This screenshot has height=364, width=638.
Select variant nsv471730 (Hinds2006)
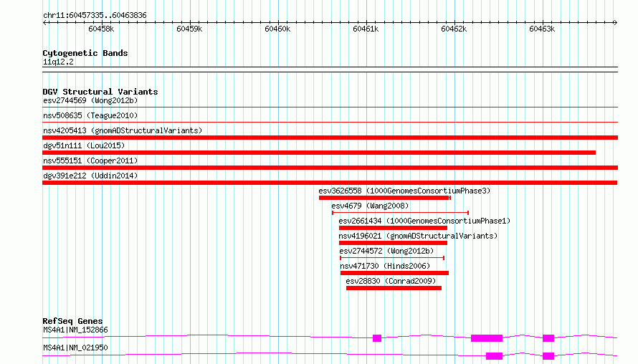(x=385, y=266)
